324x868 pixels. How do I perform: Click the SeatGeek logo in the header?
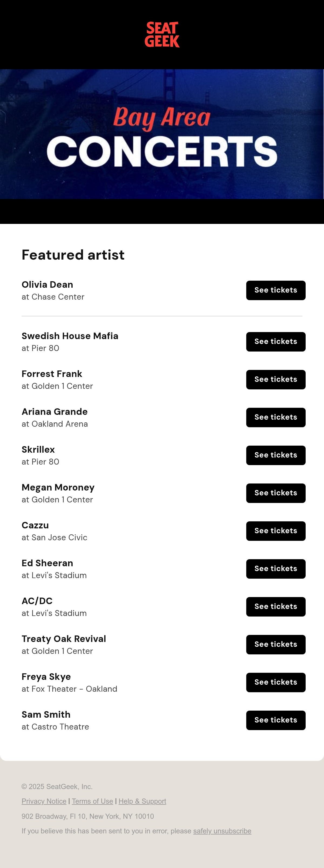pos(162,35)
